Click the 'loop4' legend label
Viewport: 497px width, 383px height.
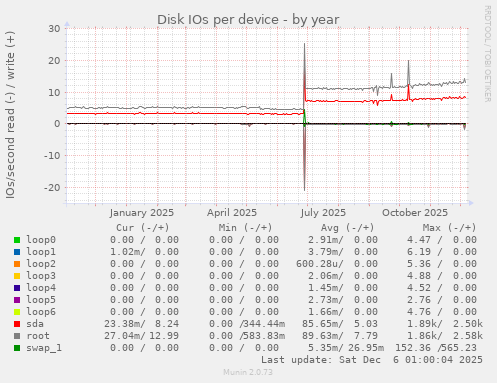click(41, 288)
